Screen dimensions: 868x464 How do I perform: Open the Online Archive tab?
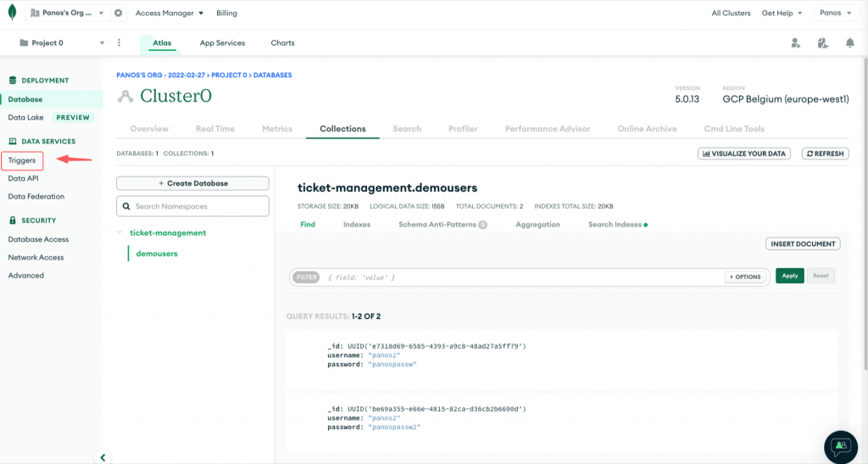(647, 128)
